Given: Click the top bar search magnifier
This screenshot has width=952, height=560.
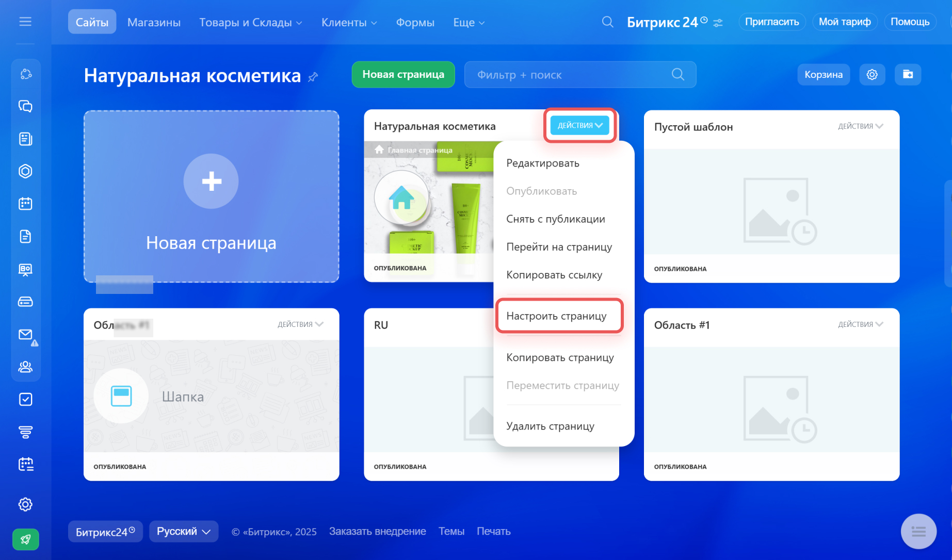Looking at the screenshot, I should (x=608, y=22).
